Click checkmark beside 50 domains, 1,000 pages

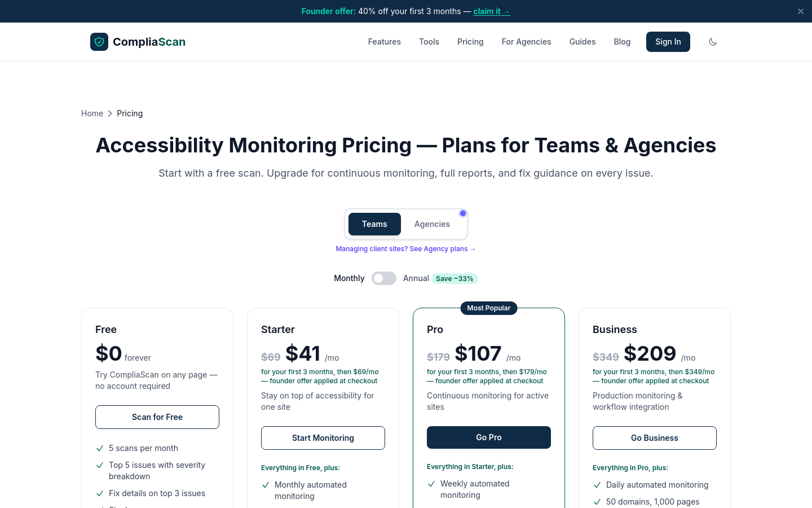pos(597,502)
